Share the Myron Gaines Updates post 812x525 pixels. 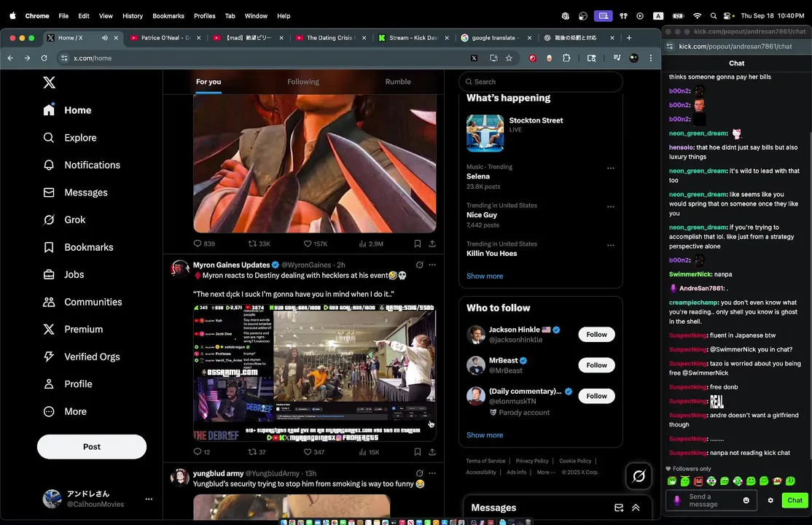[x=432, y=452]
